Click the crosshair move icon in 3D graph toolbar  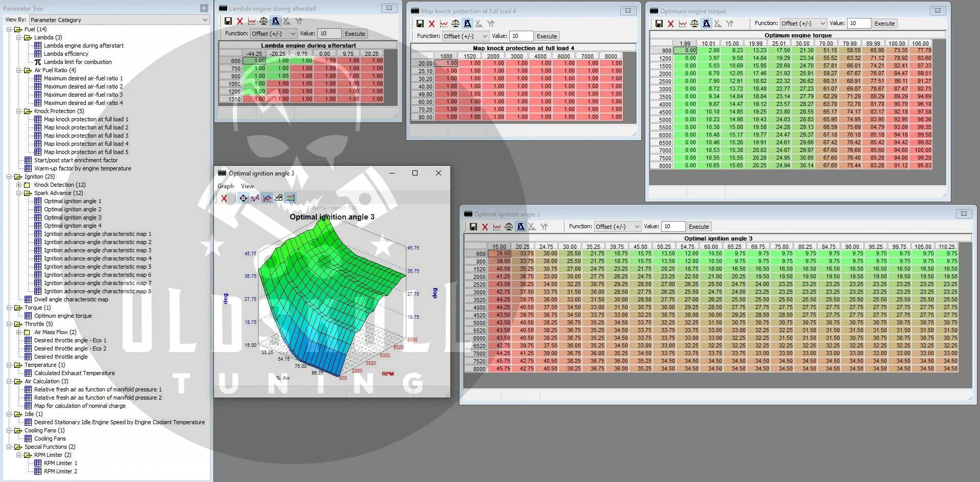pyautogui.click(x=243, y=198)
